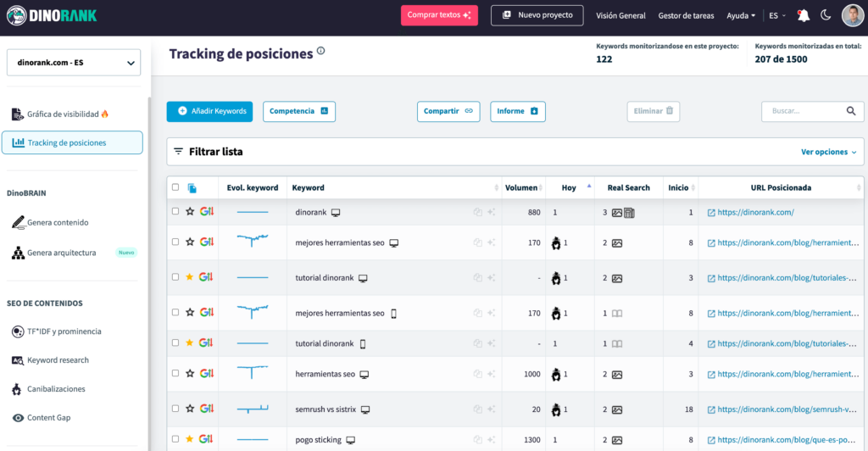The width and height of the screenshot is (868, 451).
Task: Click the Añadir Keywords button
Action: pyautogui.click(x=209, y=111)
